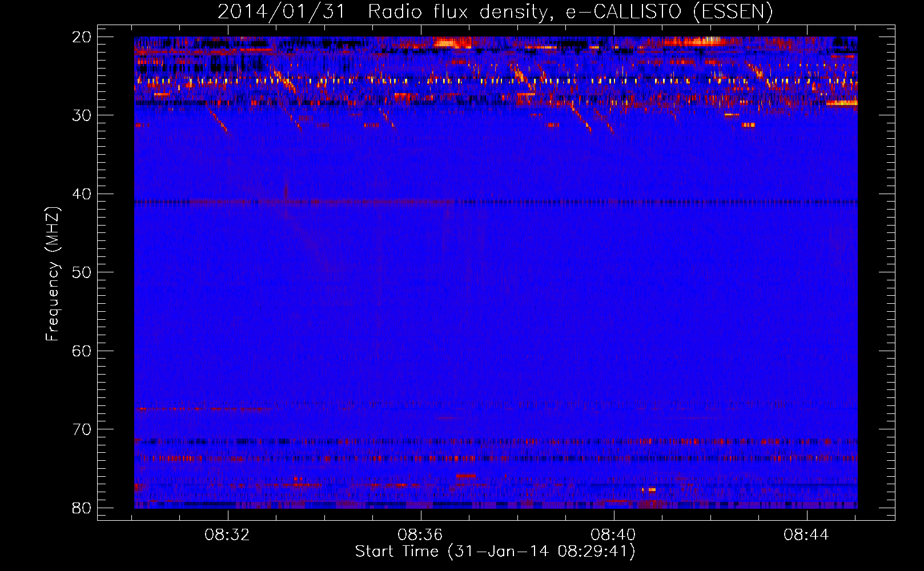Select the 'Frequency (MHZ)' y-axis label
Image resolution: width=924 pixels, height=571 pixels.
[53, 274]
